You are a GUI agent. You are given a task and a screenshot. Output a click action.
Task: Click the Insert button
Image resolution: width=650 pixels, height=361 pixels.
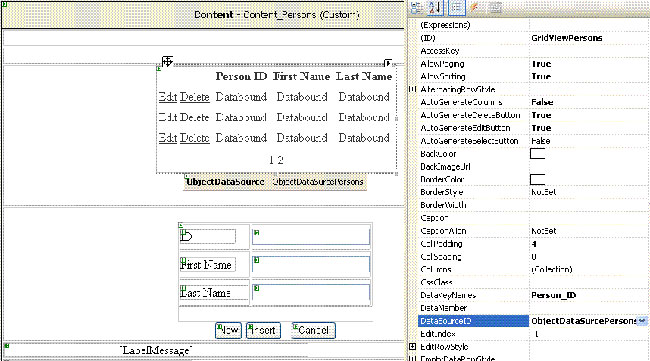(x=263, y=330)
